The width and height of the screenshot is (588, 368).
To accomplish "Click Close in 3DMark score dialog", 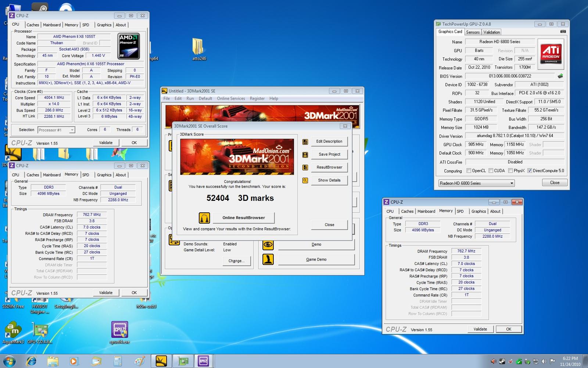I will point(329,225).
